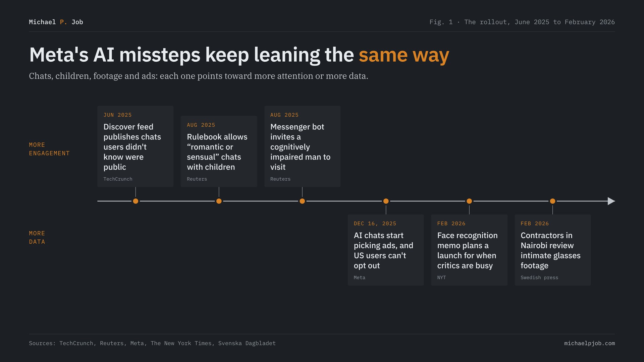Click the AUG 2025 date on Rulebook card

201,125
